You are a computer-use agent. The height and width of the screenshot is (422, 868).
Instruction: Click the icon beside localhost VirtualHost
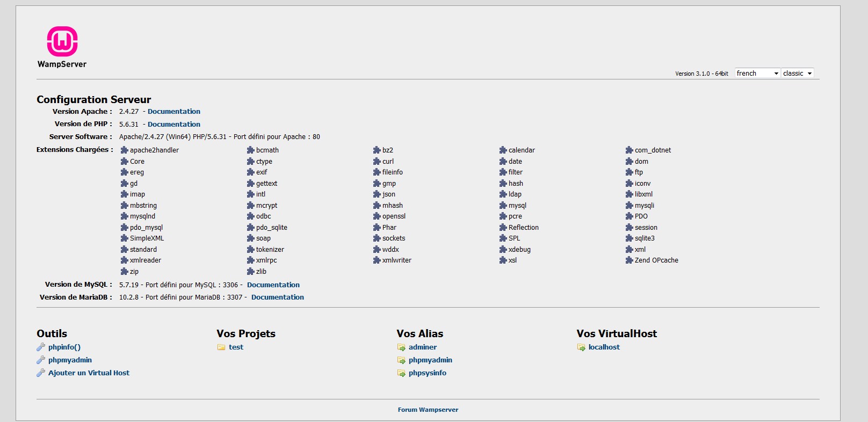pos(581,347)
